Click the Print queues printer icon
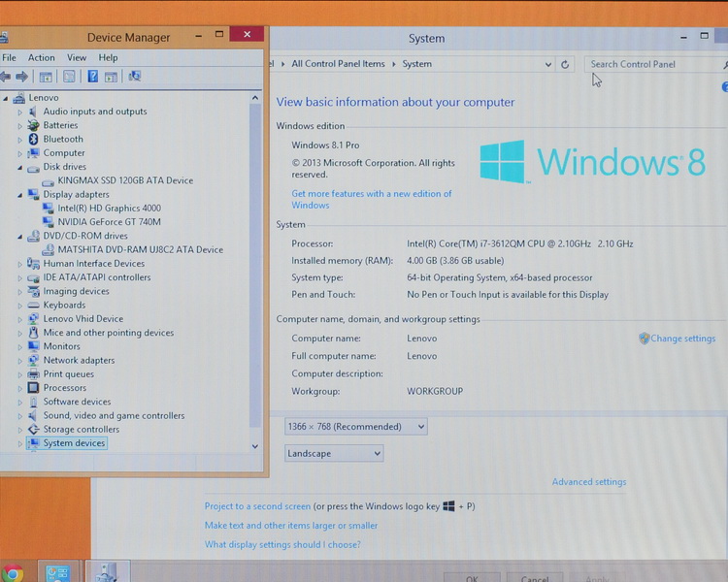 tap(33, 374)
